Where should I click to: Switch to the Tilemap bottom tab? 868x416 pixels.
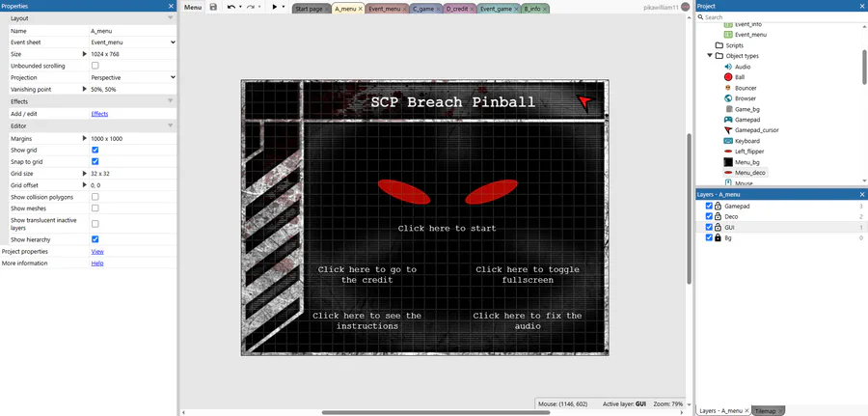click(766, 411)
